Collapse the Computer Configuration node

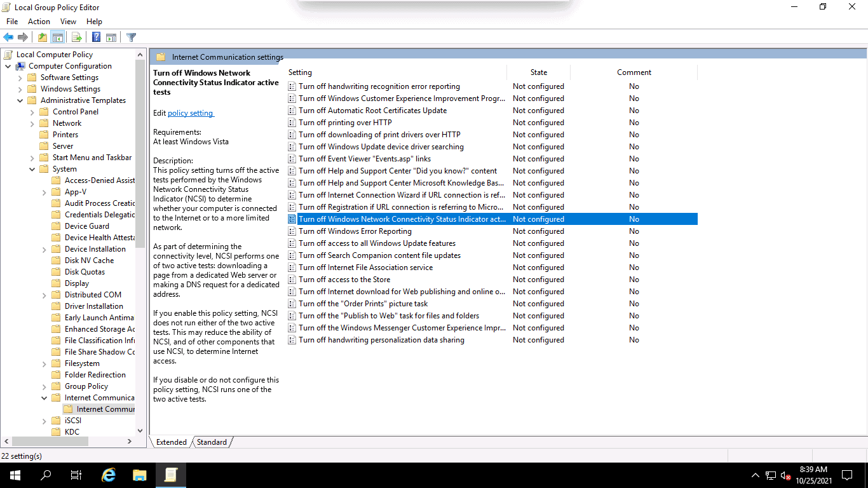pos(8,66)
